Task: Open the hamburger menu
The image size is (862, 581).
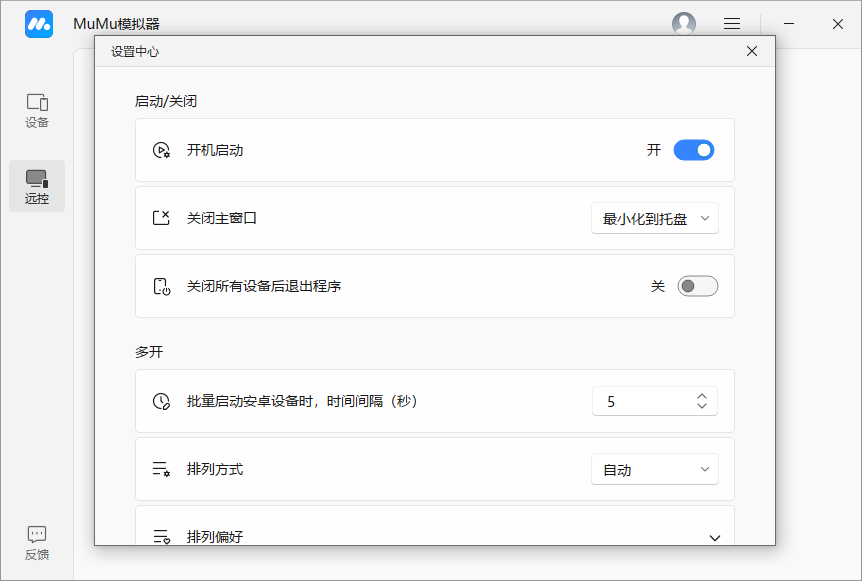Action: tap(731, 23)
